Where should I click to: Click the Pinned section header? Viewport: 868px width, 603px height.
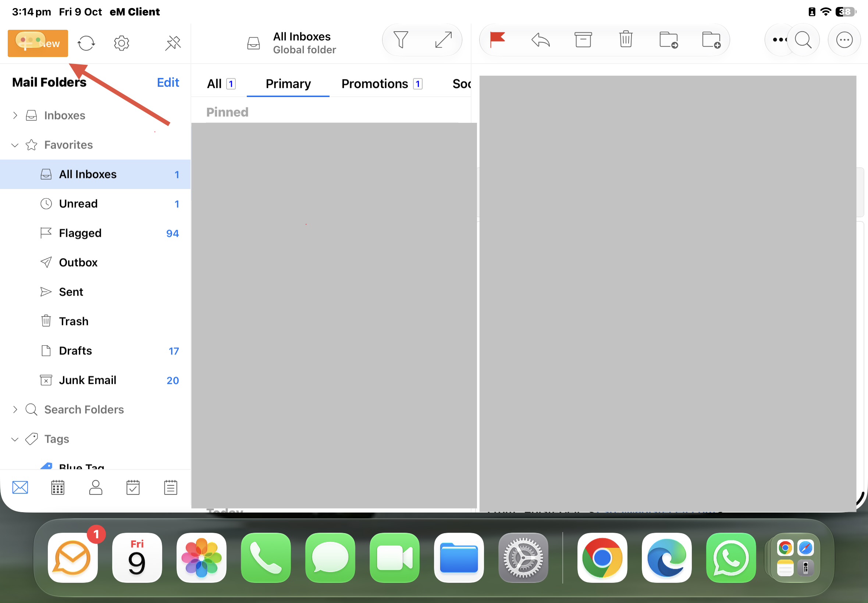tap(228, 112)
